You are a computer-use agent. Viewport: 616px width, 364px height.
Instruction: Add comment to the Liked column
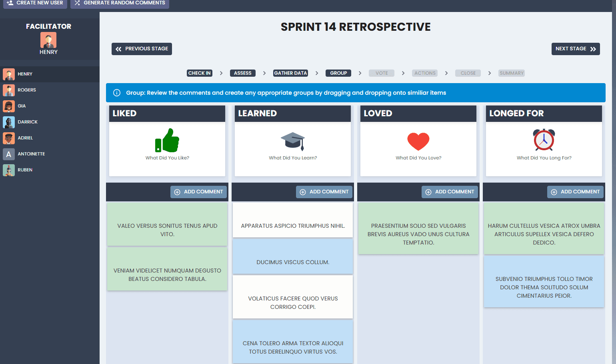click(x=199, y=192)
